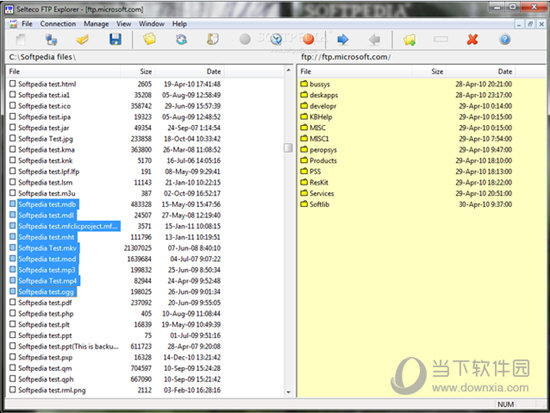Click the blue help question mark icon
This screenshot has height=413, width=550.
[505, 39]
